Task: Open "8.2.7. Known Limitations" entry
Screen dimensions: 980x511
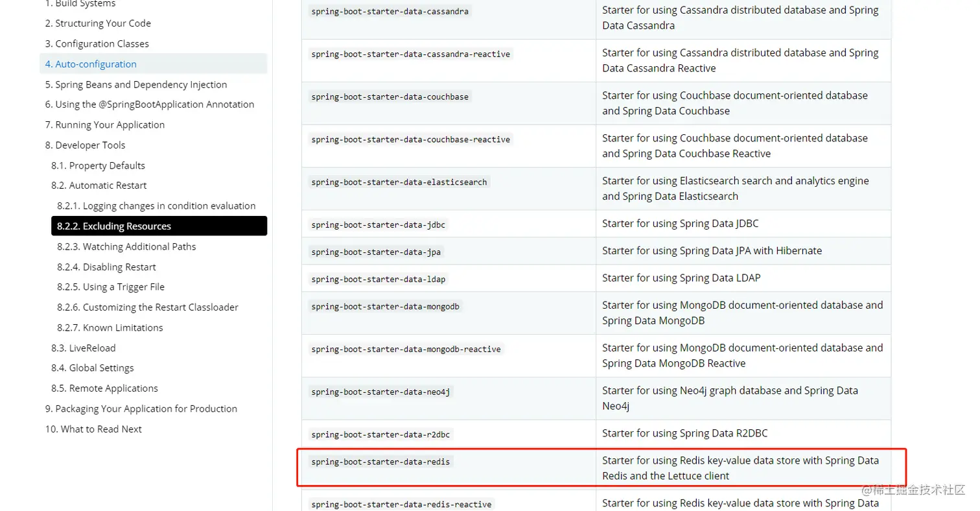Action: (x=110, y=327)
